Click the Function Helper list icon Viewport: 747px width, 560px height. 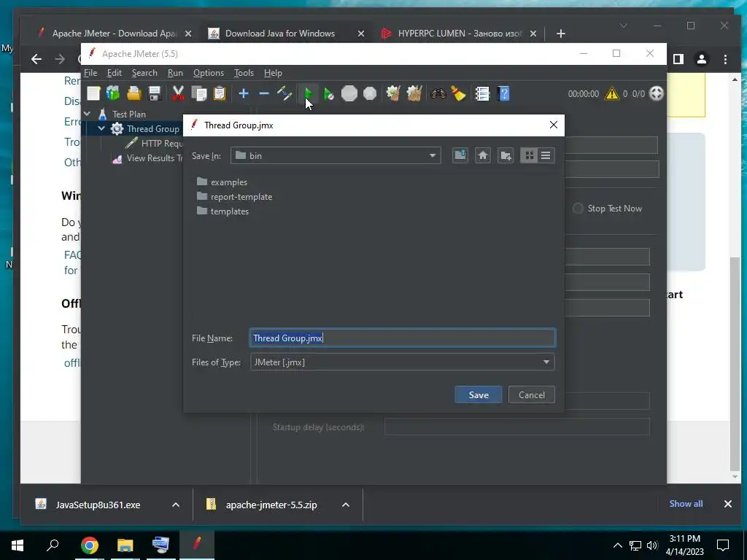tap(482, 93)
